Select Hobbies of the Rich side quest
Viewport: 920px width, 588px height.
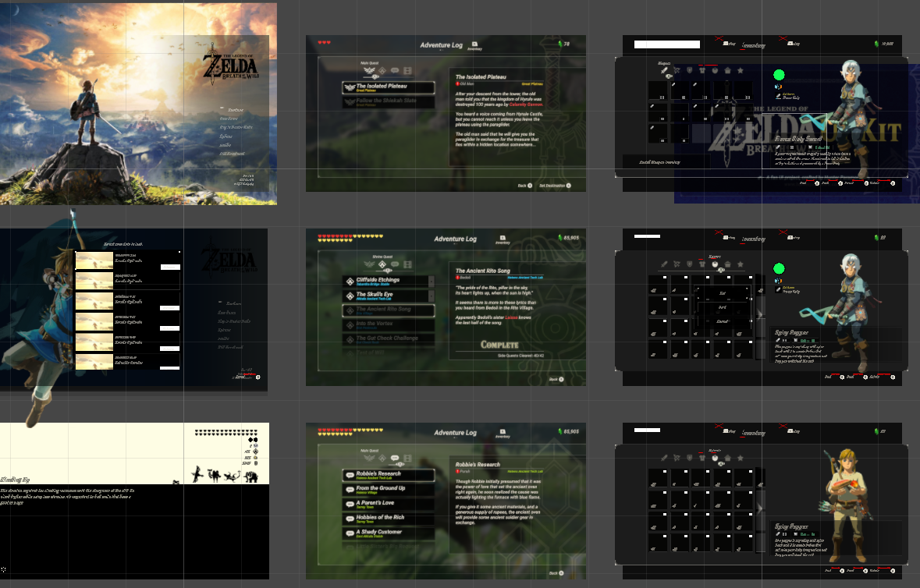[x=389, y=519]
